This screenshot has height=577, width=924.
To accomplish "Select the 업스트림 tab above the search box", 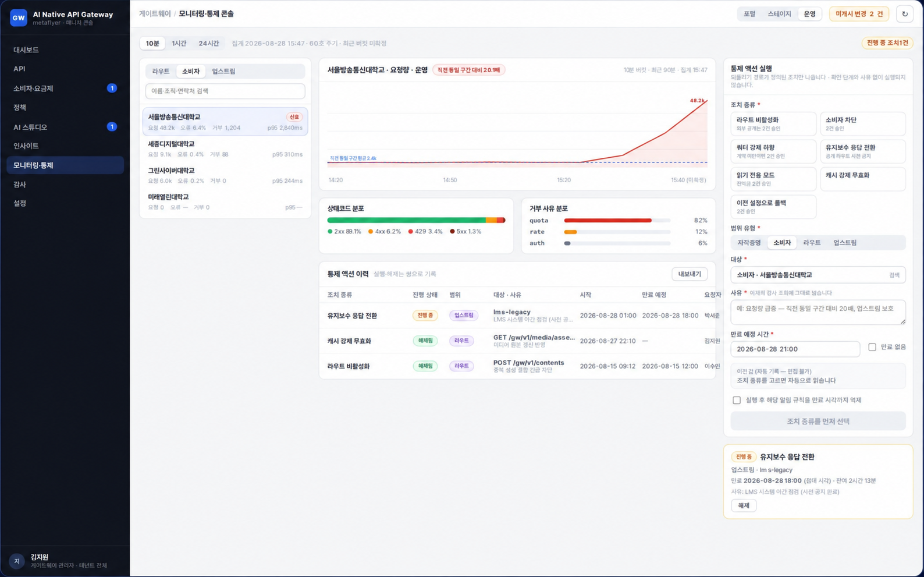I will 223,71.
